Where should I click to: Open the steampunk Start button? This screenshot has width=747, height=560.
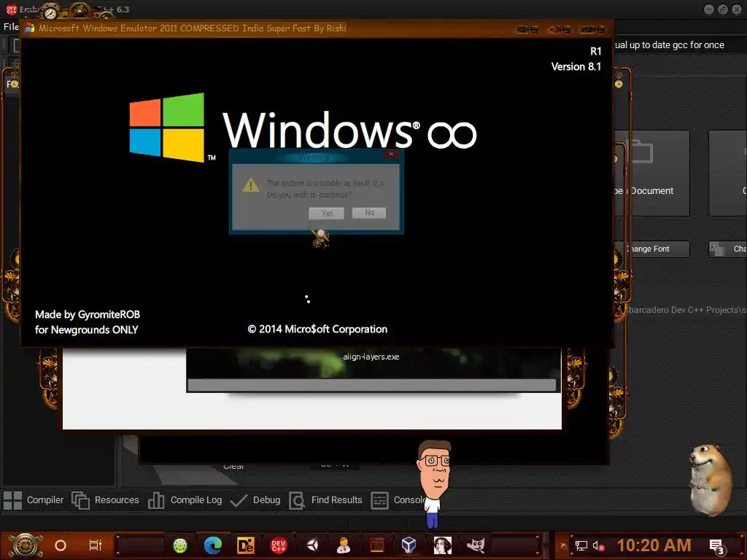tap(26, 545)
